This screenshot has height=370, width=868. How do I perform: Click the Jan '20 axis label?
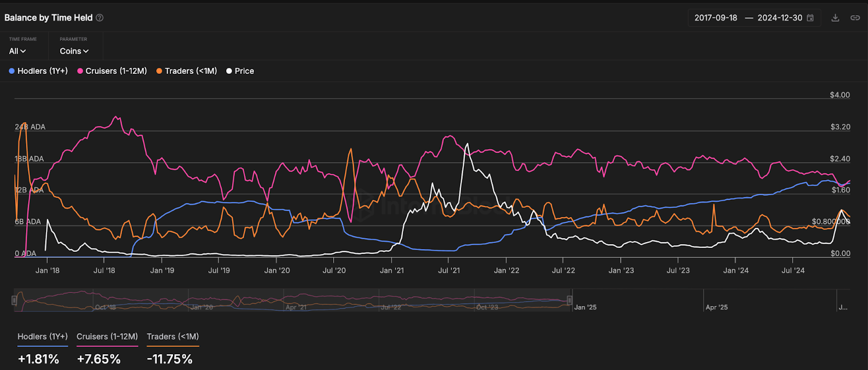(x=277, y=270)
